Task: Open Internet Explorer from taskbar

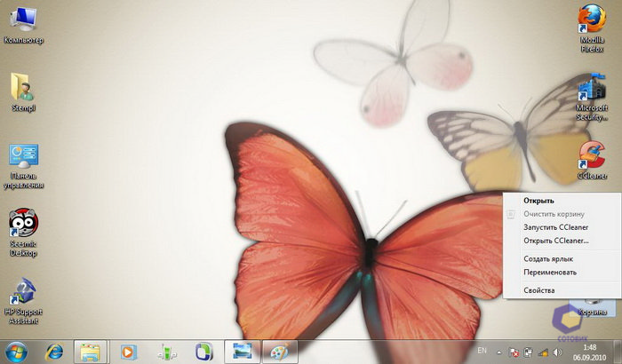Action: (x=53, y=351)
